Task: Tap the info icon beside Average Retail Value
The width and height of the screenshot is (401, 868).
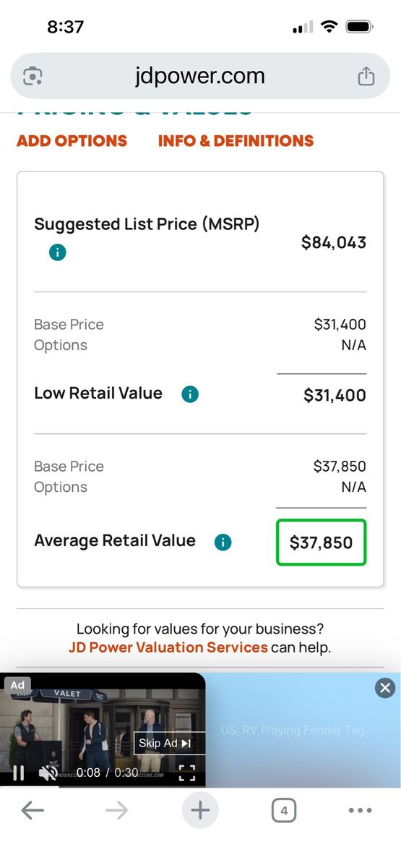Action: 223,542
